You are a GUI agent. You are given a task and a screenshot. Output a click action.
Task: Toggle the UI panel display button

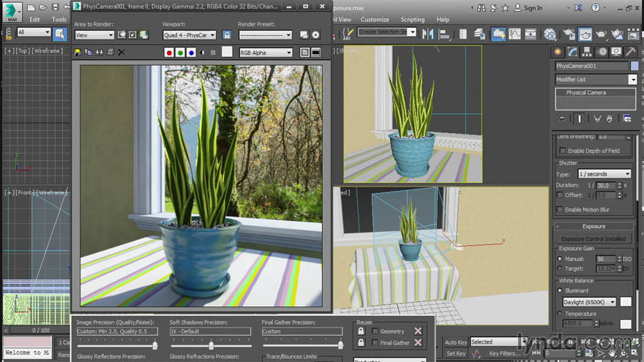pyautogui.click(x=316, y=53)
